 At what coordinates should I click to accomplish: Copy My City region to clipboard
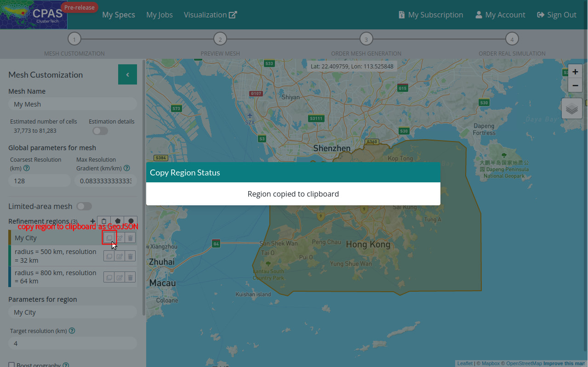point(109,237)
